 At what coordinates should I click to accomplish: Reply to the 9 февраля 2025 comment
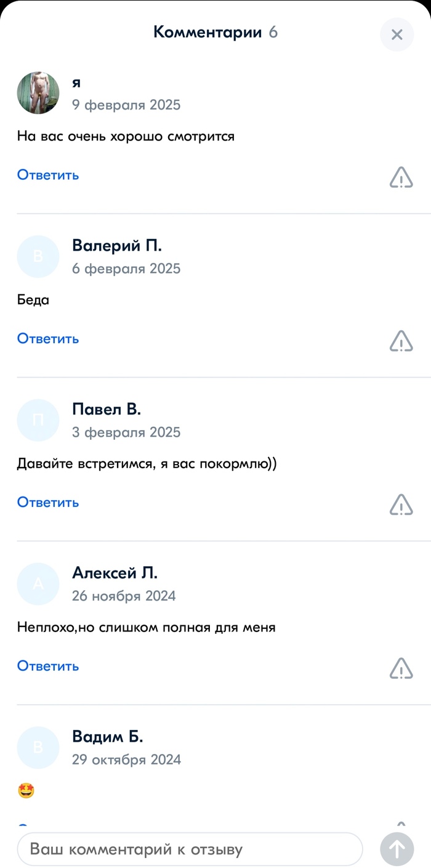click(48, 175)
